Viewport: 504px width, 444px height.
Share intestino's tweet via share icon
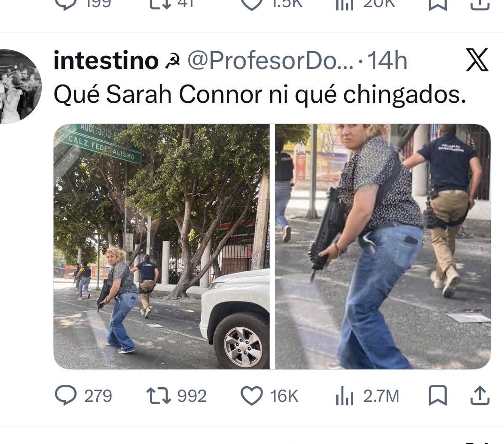(x=480, y=395)
